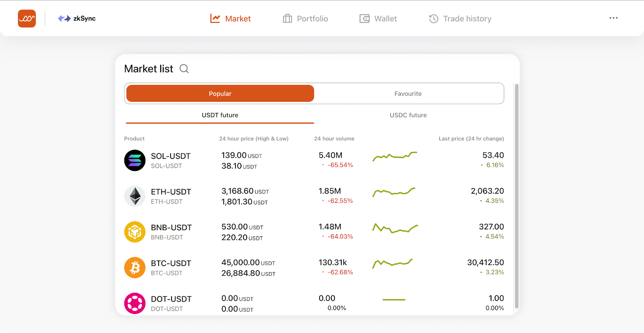Image resolution: width=644 pixels, height=333 pixels.
Task: Open the BTC-USDT market
Action: (314, 268)
